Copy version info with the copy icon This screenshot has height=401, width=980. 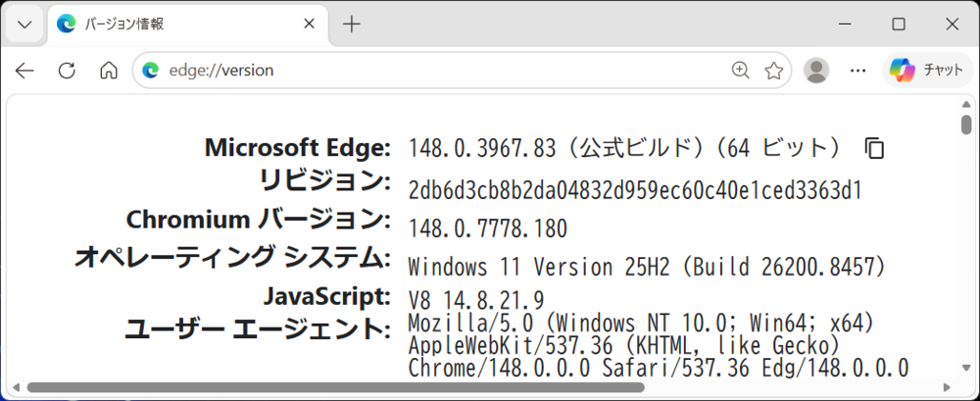click(874, 148)
